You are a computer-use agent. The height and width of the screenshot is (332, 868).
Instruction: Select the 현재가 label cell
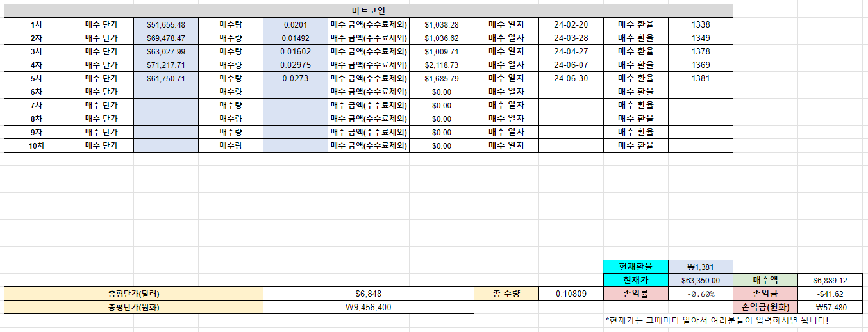pyautogui.click(x=636, y=280)
